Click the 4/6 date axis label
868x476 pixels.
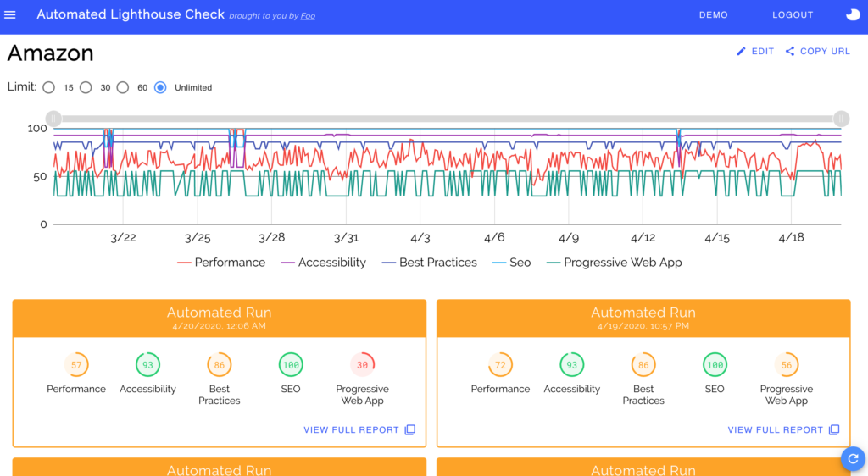494,238
